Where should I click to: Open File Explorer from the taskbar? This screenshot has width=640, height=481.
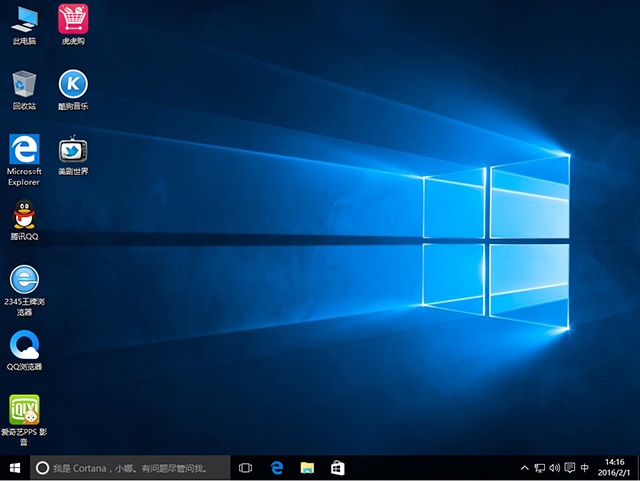pyautogui.click(x=308, y=468)
